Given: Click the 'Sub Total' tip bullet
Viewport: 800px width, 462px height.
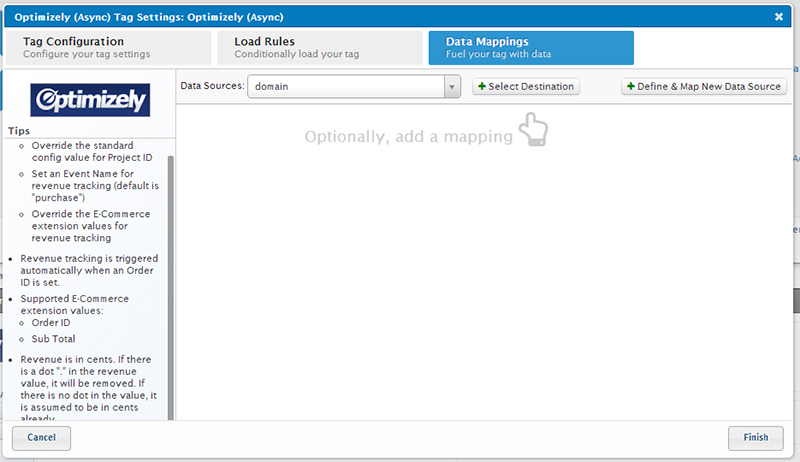Looking at the screenshot, I should coord(52,339).
